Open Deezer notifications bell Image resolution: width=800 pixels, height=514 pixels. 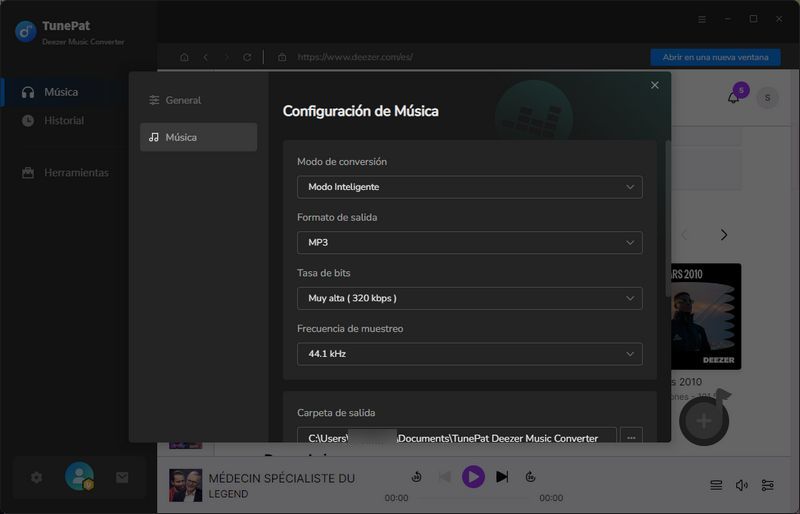coord(733,97)
